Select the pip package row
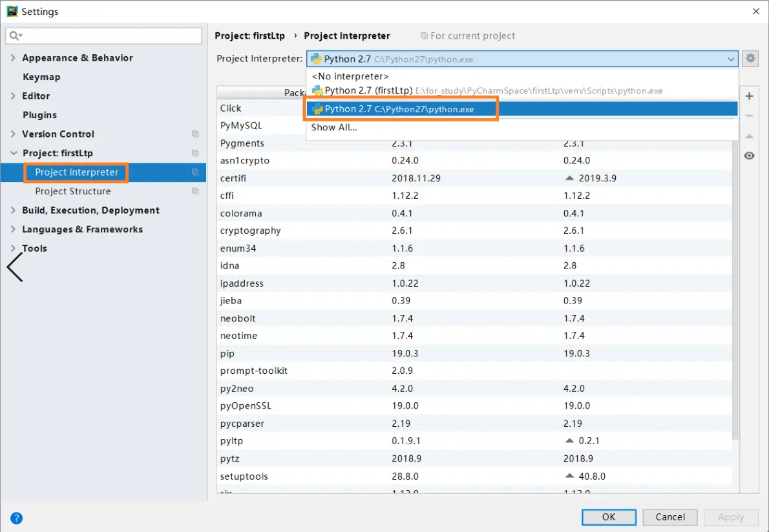 coord(475,353)
